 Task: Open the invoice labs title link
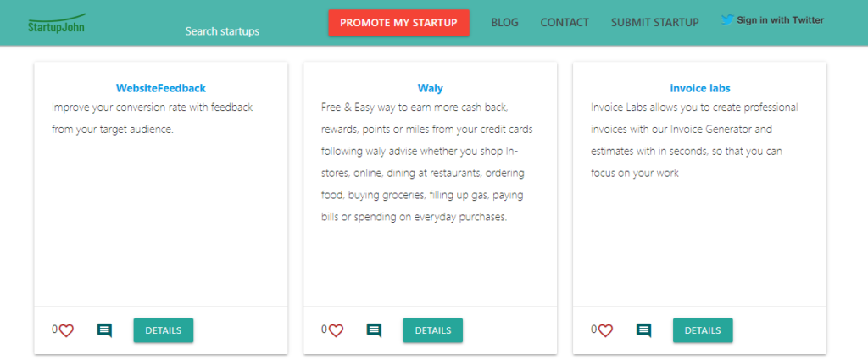pyautogui.click(x=700, y=87)
